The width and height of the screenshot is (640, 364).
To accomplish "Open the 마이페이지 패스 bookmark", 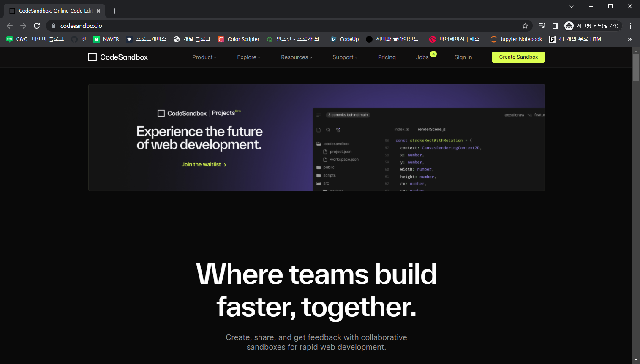I will [456, 39].
